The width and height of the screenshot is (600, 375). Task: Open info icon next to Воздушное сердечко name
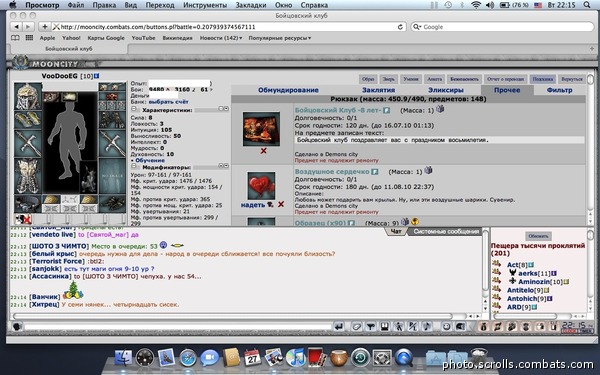coord(375,172)
